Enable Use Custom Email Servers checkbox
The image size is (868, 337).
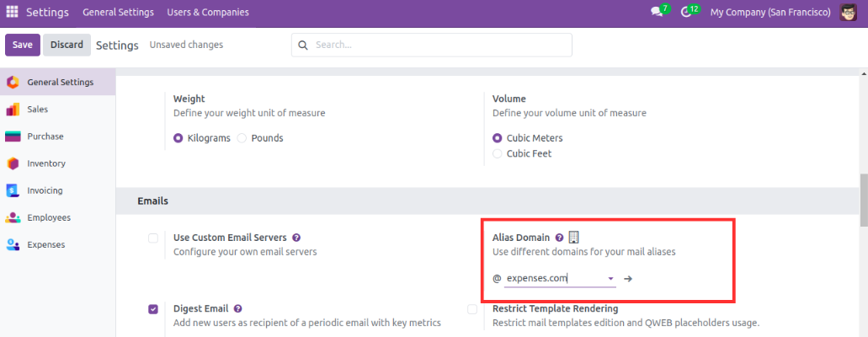coord(153,238)
